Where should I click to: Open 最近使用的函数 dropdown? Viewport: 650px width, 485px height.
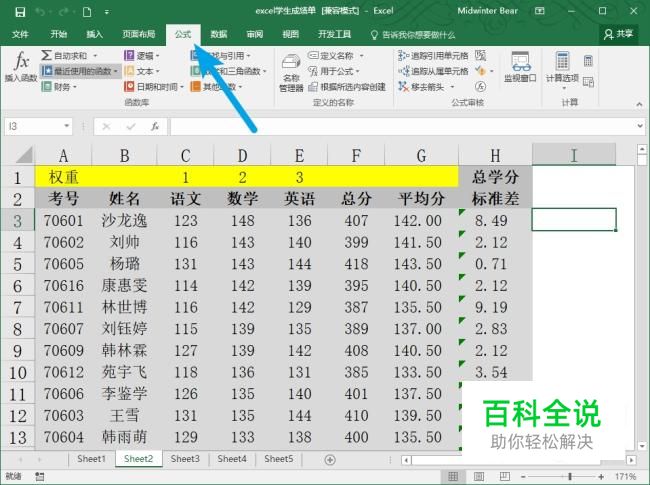click(x=80, y=71)
